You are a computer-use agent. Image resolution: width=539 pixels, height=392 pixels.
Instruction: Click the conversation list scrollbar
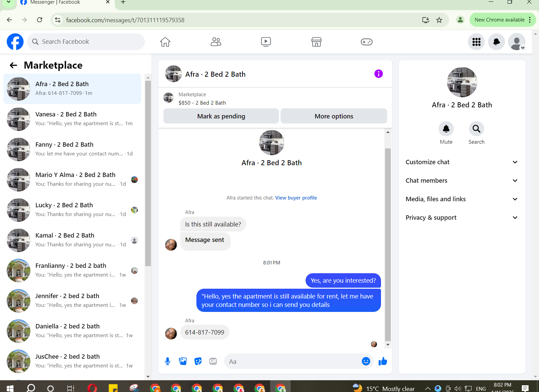click(148, 173)
